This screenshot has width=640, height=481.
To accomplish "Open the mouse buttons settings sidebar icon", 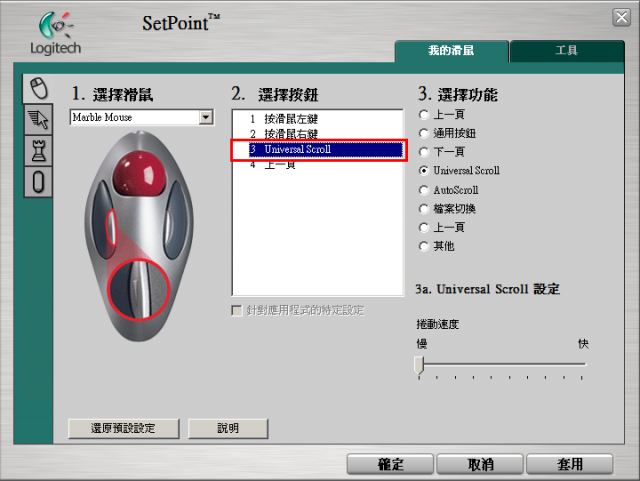I will point(38,88).
